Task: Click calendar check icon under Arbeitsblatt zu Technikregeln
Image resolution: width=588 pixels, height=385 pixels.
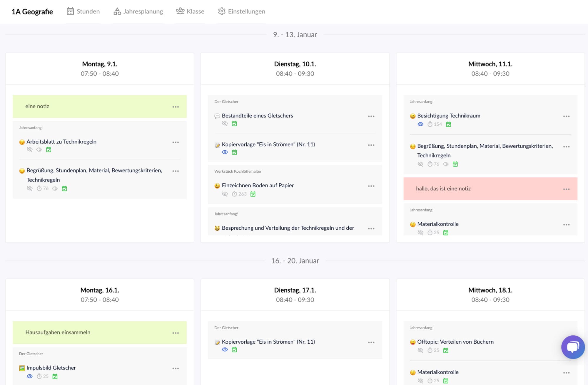Action: pos(49,150)
